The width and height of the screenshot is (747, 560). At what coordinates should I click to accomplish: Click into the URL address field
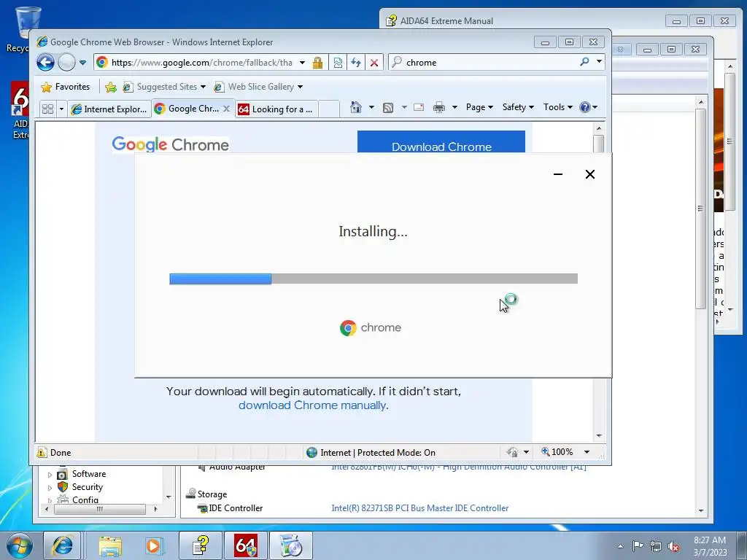point(202,63)
